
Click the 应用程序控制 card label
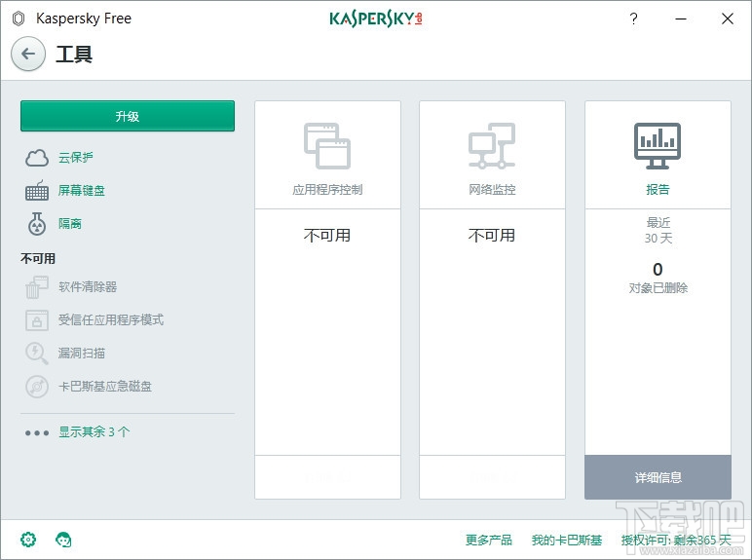pos(327,189)
